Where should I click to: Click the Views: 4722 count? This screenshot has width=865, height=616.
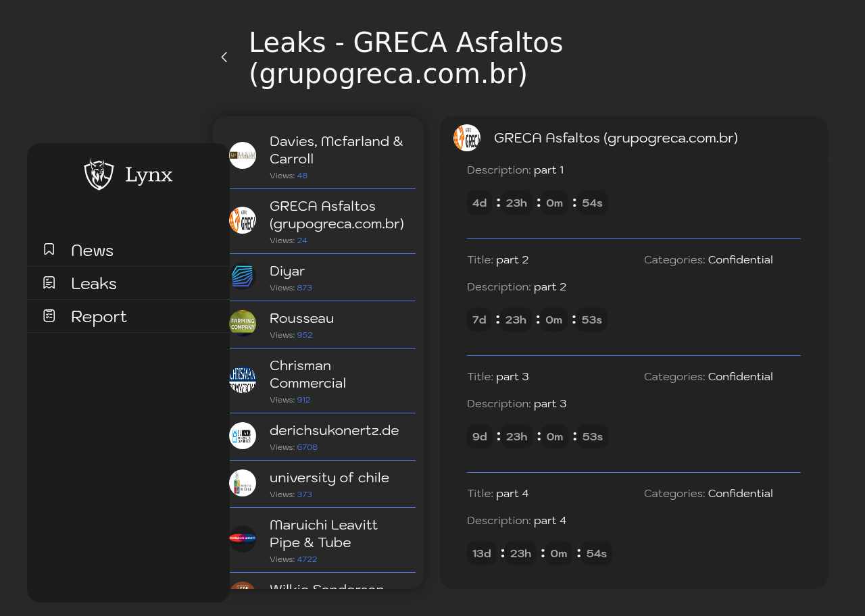[293, 559]
